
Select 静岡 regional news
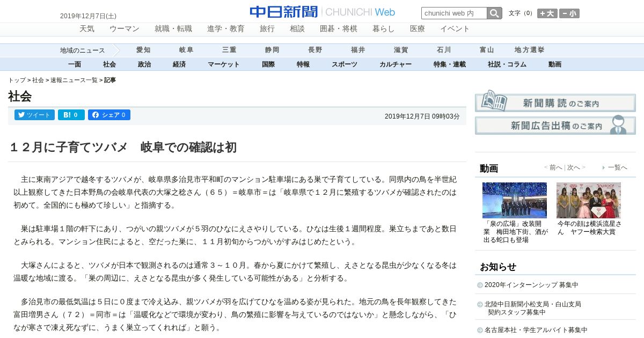pos(272,50)
